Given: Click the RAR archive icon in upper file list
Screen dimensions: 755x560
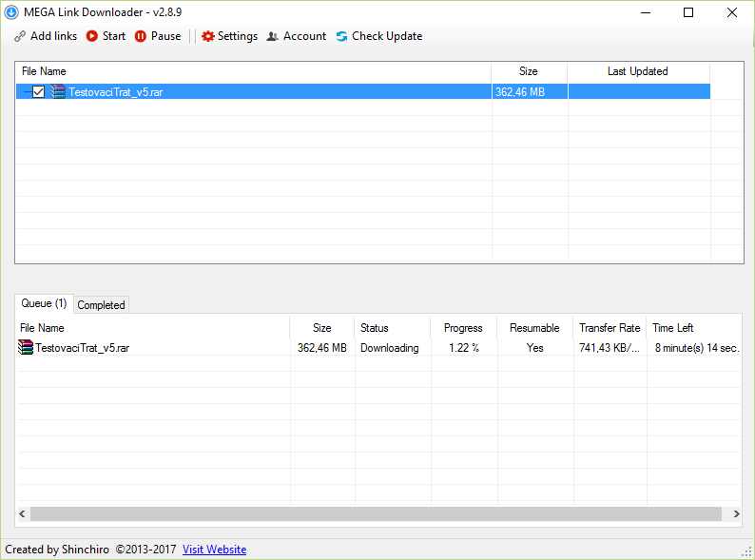Looking at the screenshot, I should pos(58,91).
